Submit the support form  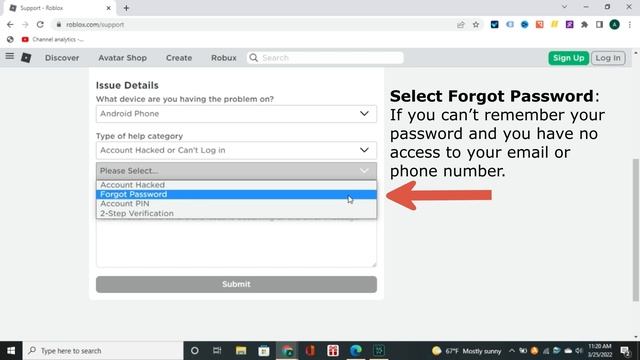pos(236,284)
